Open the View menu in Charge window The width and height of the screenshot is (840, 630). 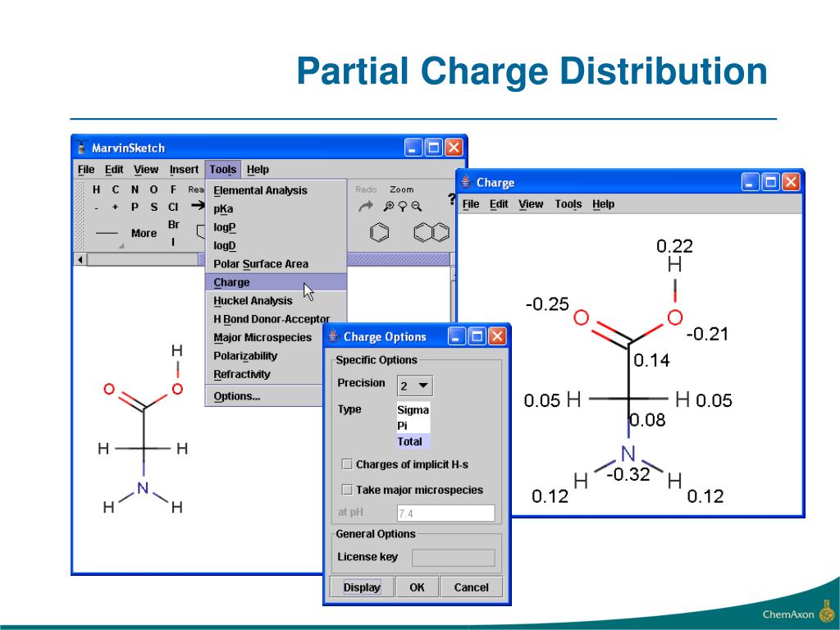[531, 204]
